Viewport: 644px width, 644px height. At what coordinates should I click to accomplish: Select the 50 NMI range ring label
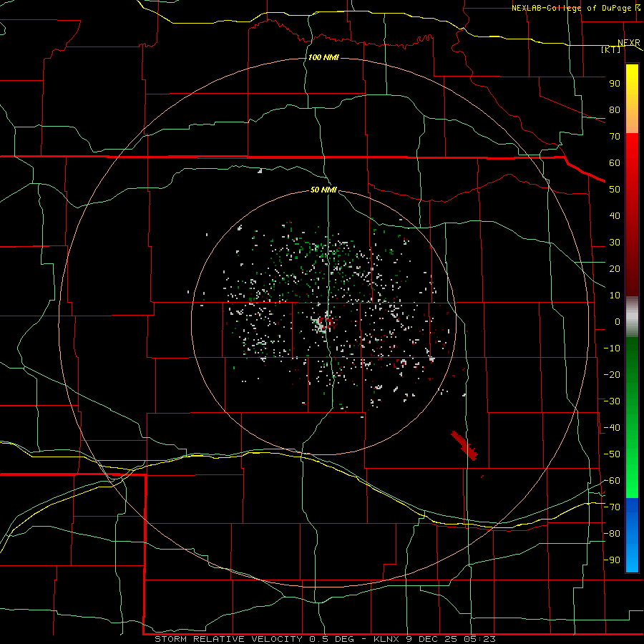(323, 190)
